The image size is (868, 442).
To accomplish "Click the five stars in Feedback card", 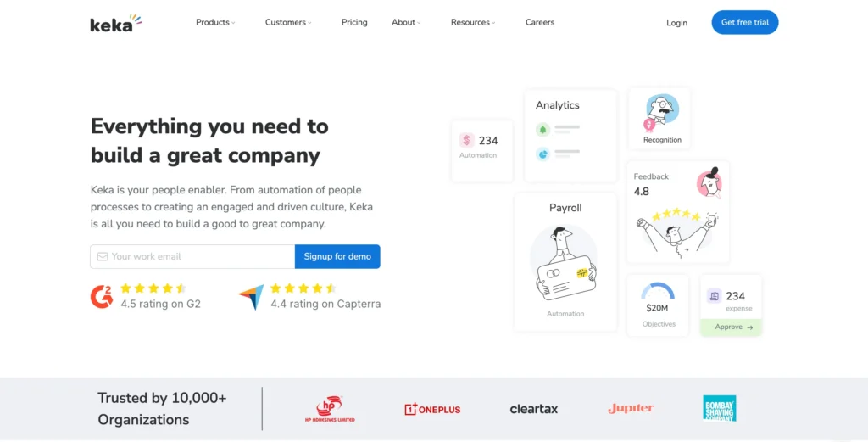I will [676, 215].
